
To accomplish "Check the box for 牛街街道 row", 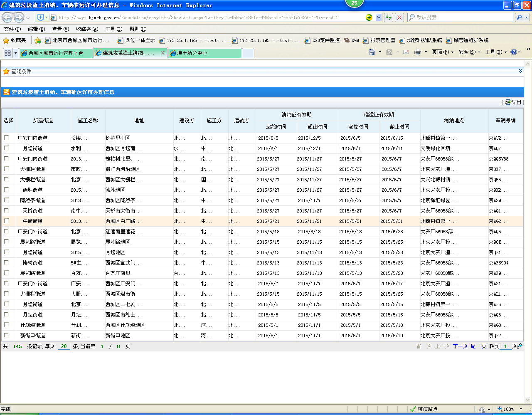I will pyautogui.click(x=6, y=221).
